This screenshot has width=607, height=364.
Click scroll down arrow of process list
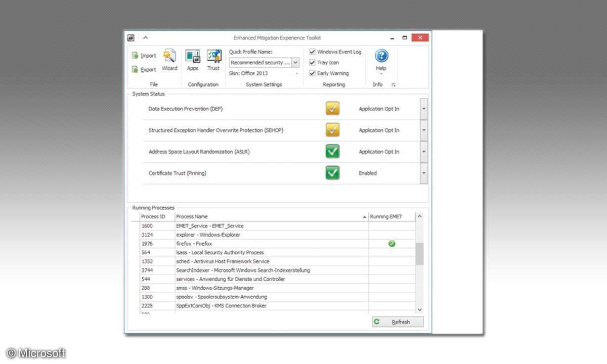click(x=419, y=309)
